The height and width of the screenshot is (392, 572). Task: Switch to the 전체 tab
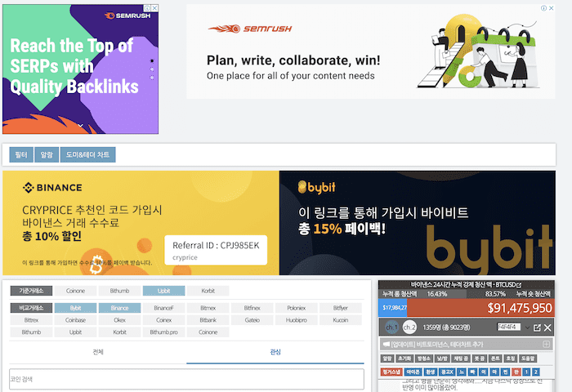[98, 352]
